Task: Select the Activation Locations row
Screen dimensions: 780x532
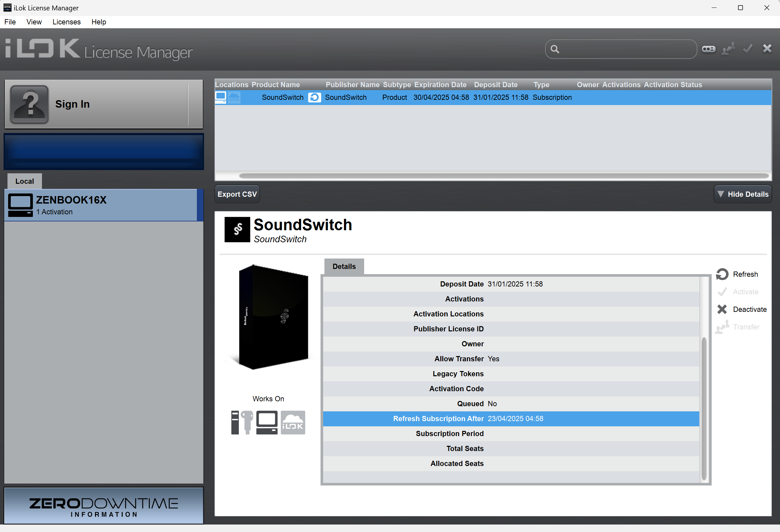Action: click(x=511, y=314)
